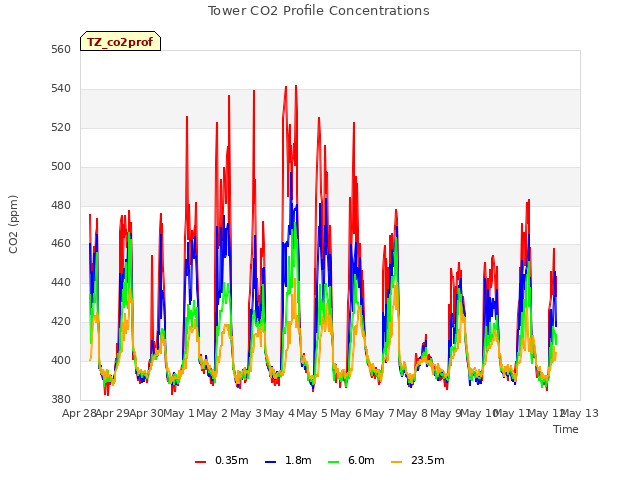
Task: Click the May 9 x-axis date label
Action: coord(445,413)
